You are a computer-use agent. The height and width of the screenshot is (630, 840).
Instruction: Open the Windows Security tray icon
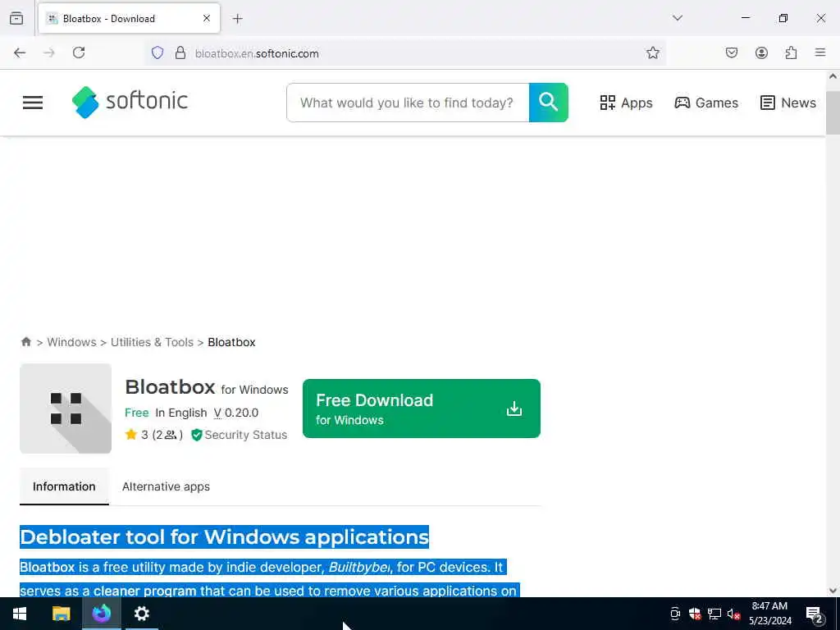click(x=695, y=614)
